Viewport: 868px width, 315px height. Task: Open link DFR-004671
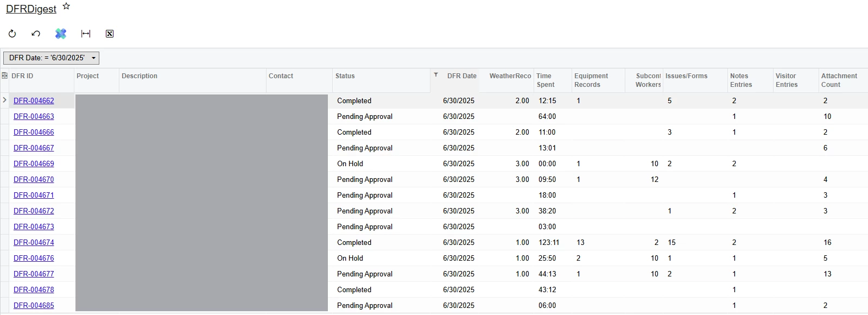pyautogui.click(x=34, y=195)
